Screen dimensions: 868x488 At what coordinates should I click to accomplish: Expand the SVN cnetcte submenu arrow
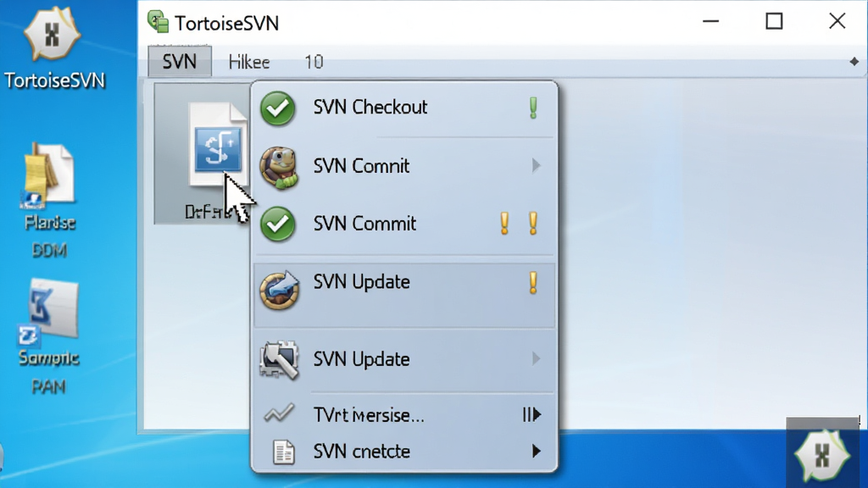coord(536,451)
